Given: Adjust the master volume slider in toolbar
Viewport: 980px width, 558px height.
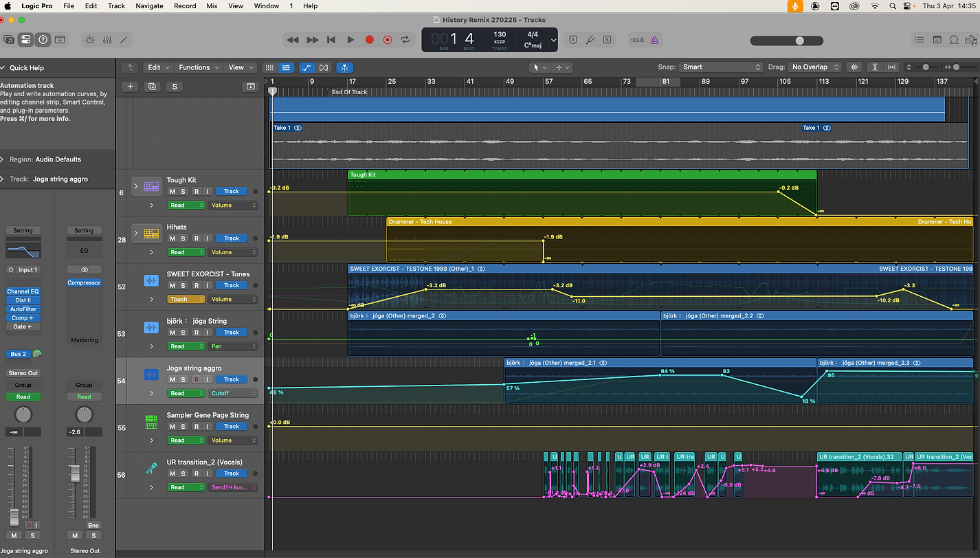Looking at the screenshot, I should (x=787, y=41).
